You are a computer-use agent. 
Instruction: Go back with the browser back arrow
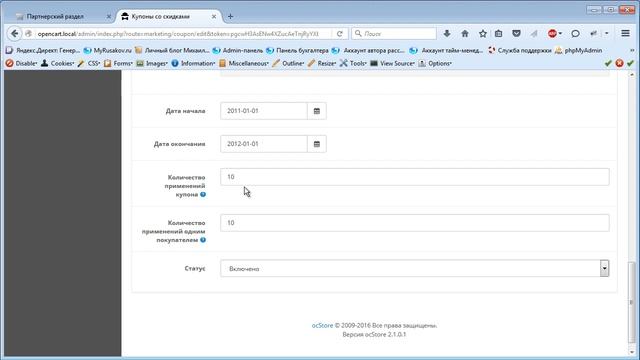click(x=15, y=33)
